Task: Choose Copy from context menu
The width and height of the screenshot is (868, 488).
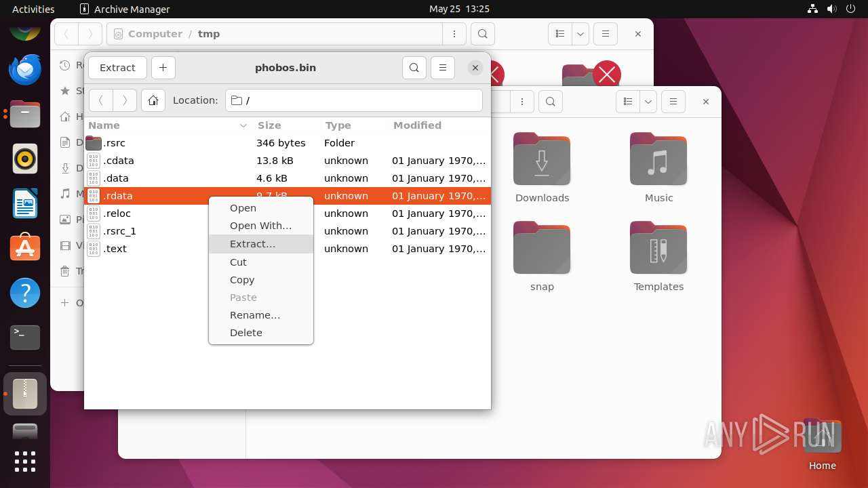Action: (261, 280)
